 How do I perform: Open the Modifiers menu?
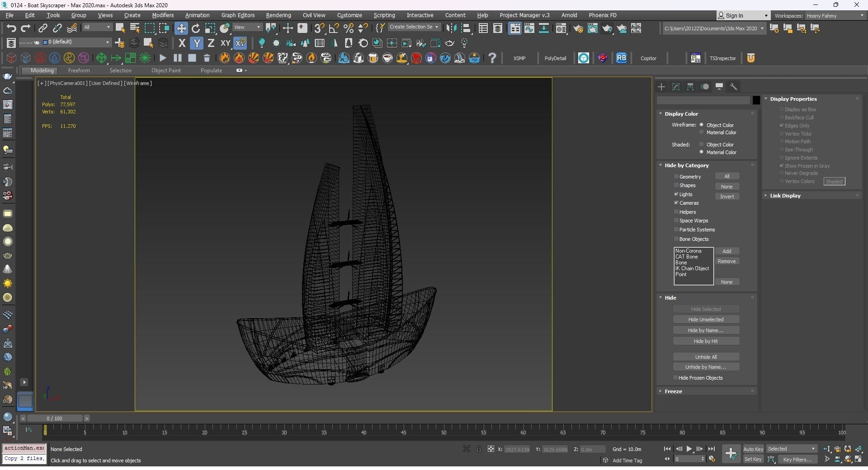click(163, 15)
